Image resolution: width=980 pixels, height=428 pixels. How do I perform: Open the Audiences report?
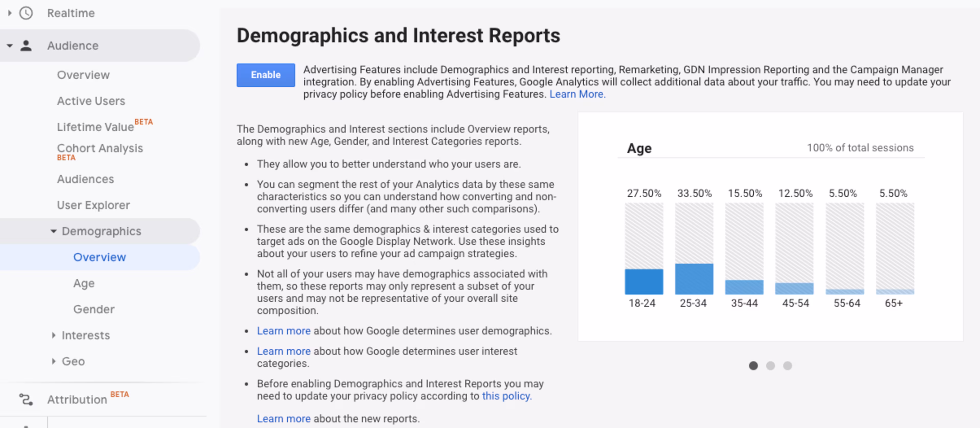tap(85, 179)
